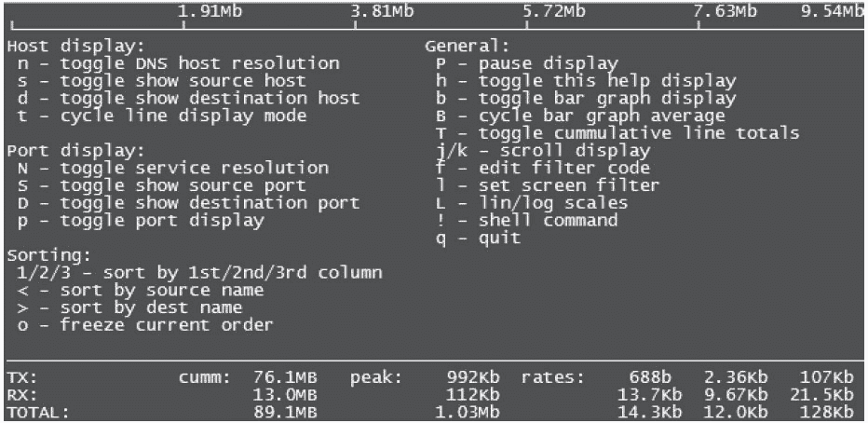Click the '! - shell command' entry
Screen dimensions: 868x423
(x=526, y=221)
